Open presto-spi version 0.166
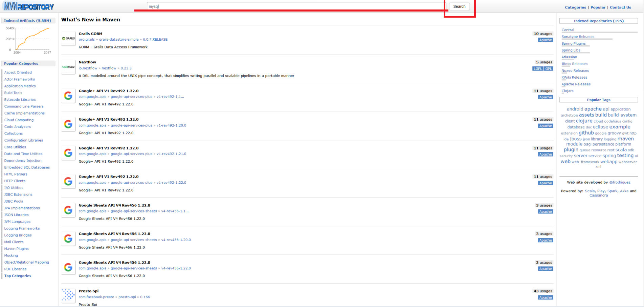This screenshot has height=307, width=644. (x=145, y=297)
